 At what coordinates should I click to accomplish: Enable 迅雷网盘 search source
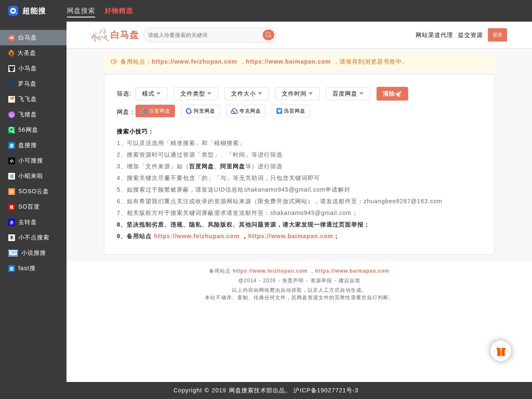pos(291,111)
